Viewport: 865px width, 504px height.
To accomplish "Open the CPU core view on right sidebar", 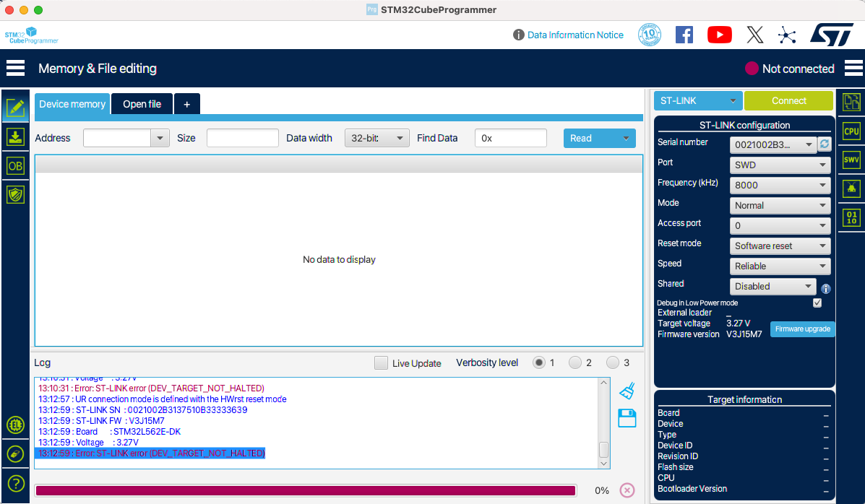I will tap(851, 131).
